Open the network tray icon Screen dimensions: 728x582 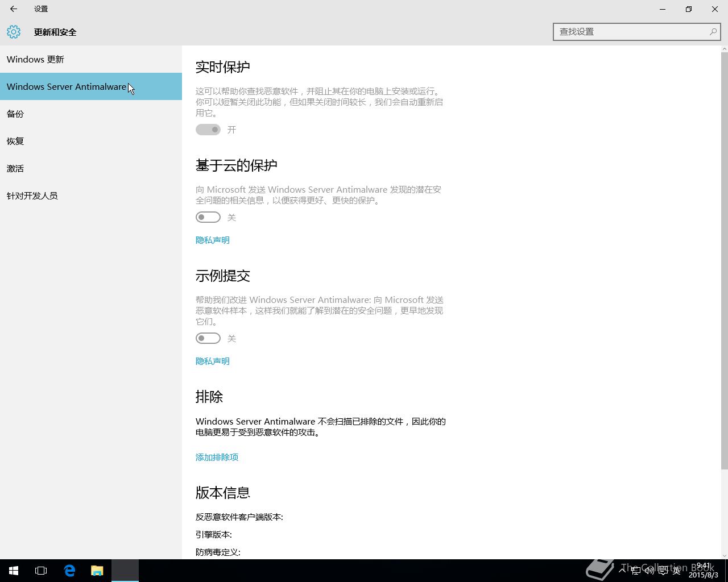tap(636, 571)
